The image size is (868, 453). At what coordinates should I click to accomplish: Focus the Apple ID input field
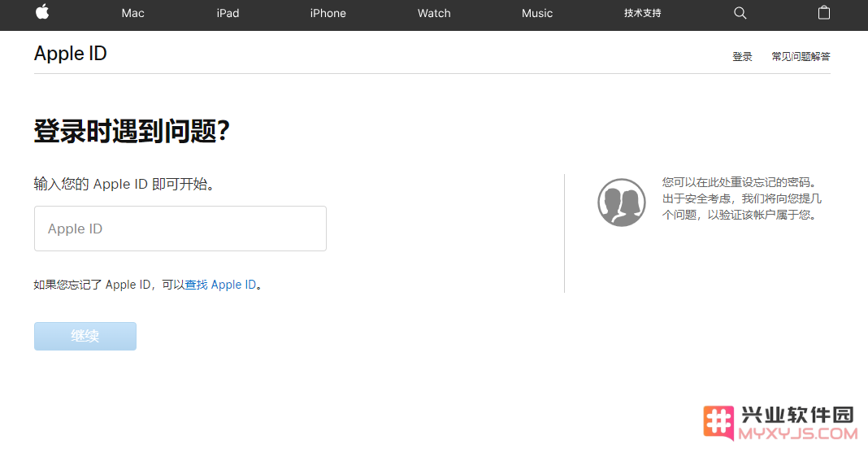pyautogui.click(x=180, y=229)
